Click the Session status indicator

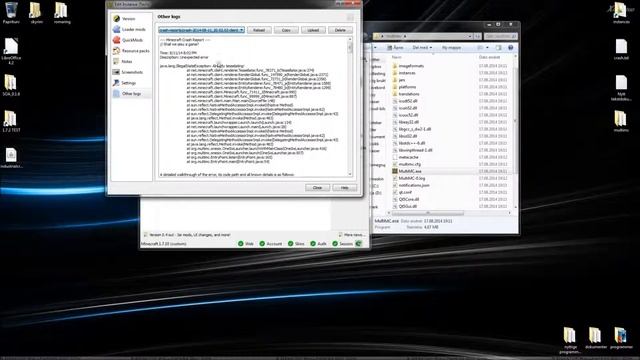click(342, 244)
